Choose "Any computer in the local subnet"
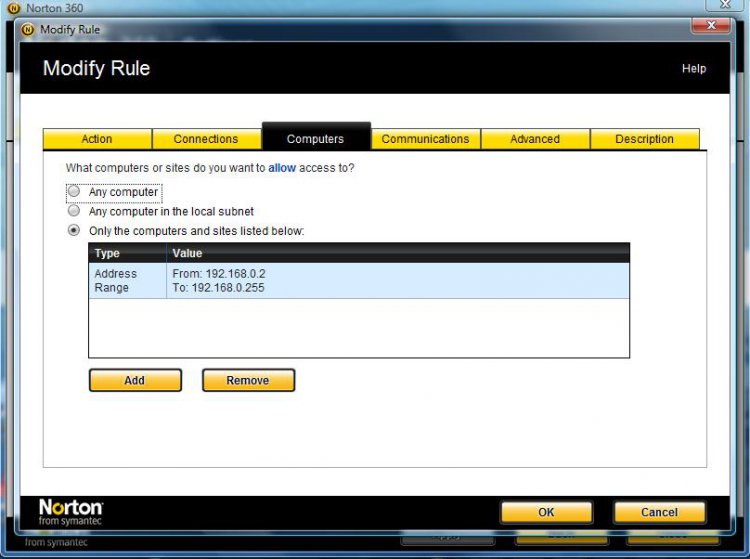 (74, 212)
